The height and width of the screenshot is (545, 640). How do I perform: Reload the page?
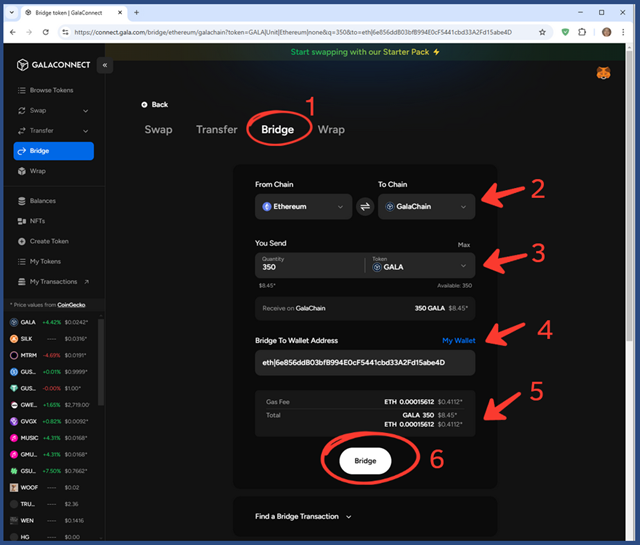(46, 32)
